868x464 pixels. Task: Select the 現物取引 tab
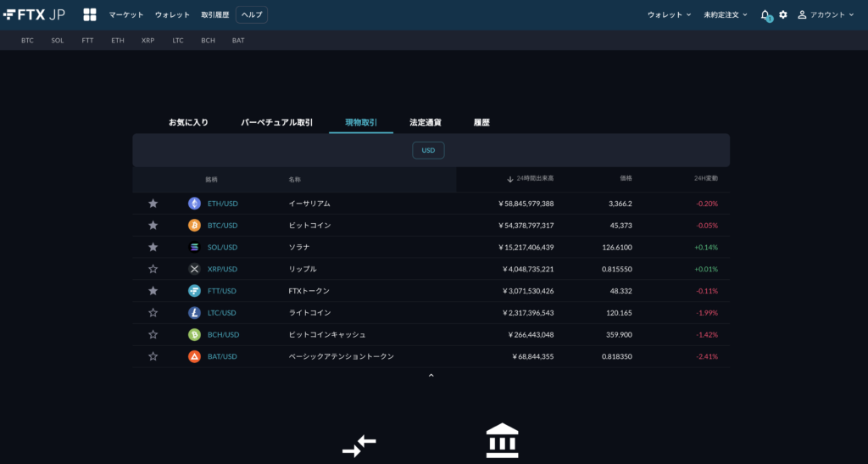361,122
